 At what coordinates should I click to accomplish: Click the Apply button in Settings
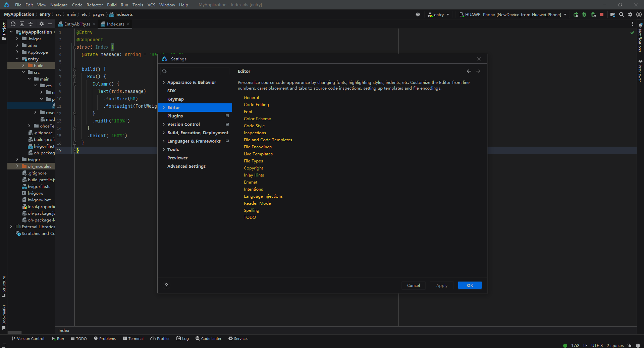tap(442, 285)
